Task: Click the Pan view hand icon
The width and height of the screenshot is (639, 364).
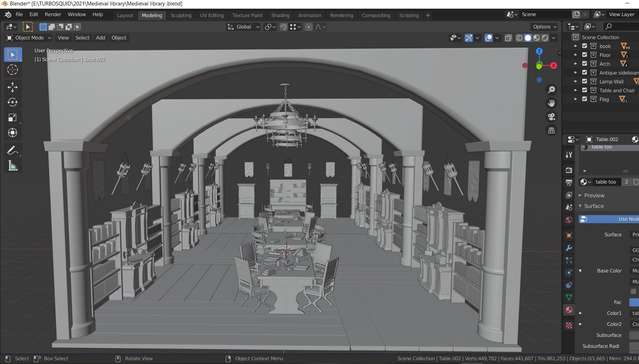Action: (551, 103)
